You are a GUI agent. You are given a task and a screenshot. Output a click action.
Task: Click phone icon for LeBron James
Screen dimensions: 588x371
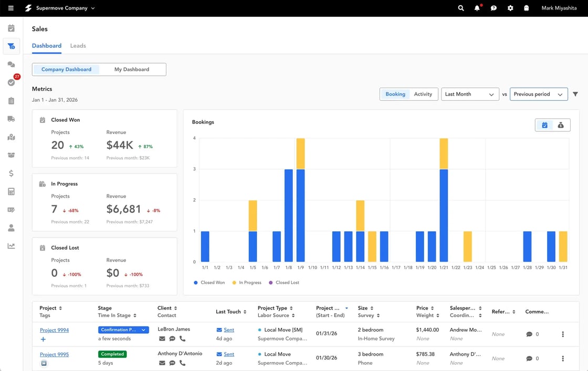(182, 339)
